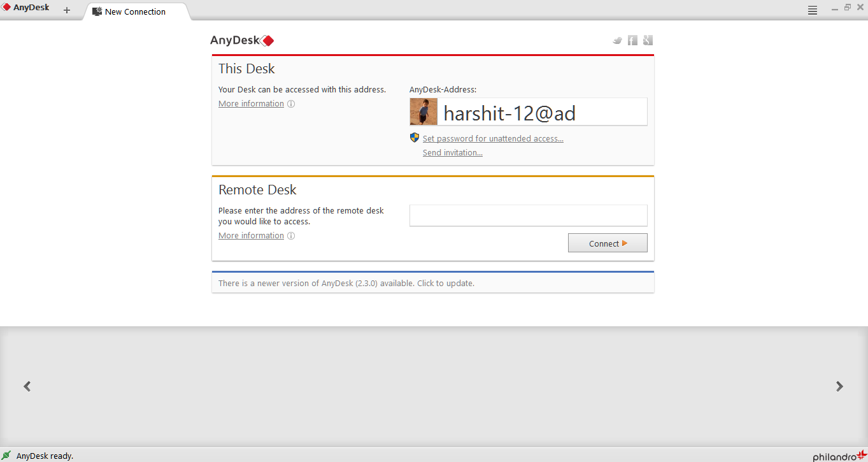
Task: Click the green connection status icon
Action: click(x=6, y=455)
